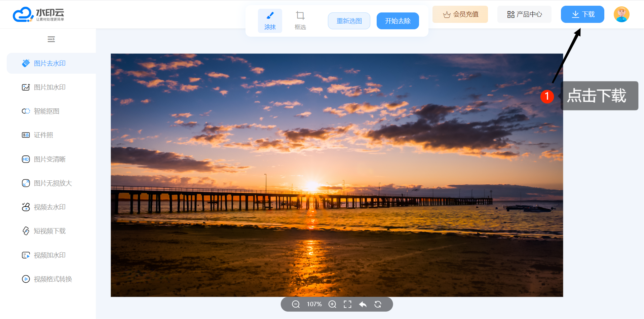
Task: Click 开始去除 to start removal
Action: point(397,21)
